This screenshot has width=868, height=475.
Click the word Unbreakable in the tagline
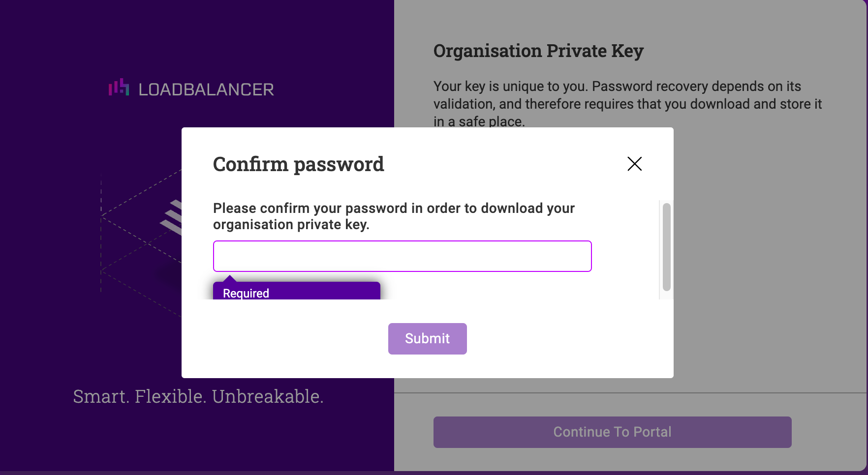268,396
